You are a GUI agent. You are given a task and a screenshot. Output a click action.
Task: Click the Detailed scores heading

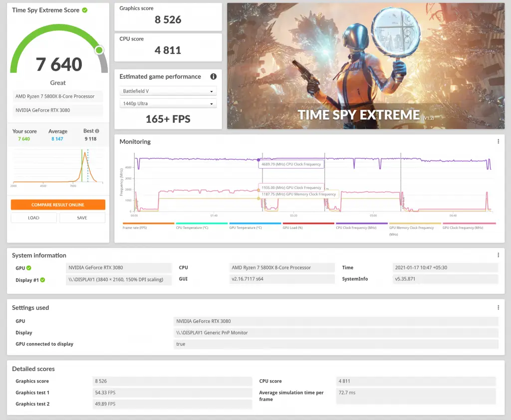tap(33, 369)
